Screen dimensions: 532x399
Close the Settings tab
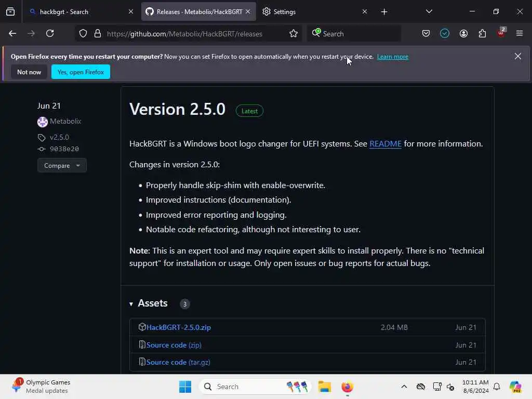point(365,11)
